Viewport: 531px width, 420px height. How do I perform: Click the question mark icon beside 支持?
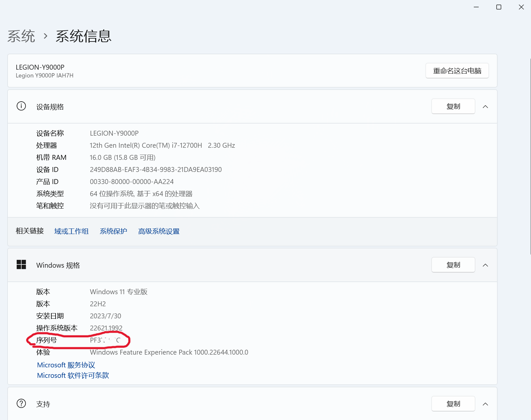click(x=21, y=404)
